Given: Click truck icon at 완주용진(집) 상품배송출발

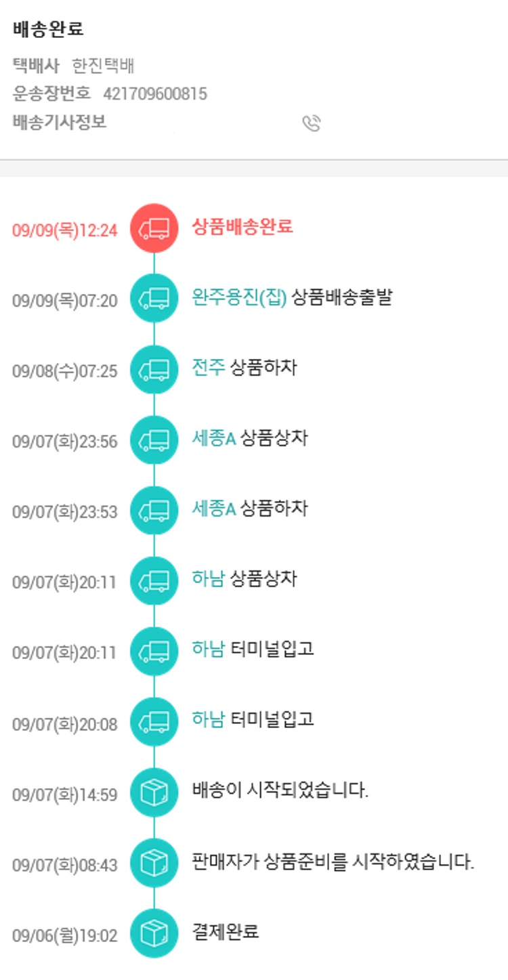Looking at the screenshot, I should (x=154, y=299).
